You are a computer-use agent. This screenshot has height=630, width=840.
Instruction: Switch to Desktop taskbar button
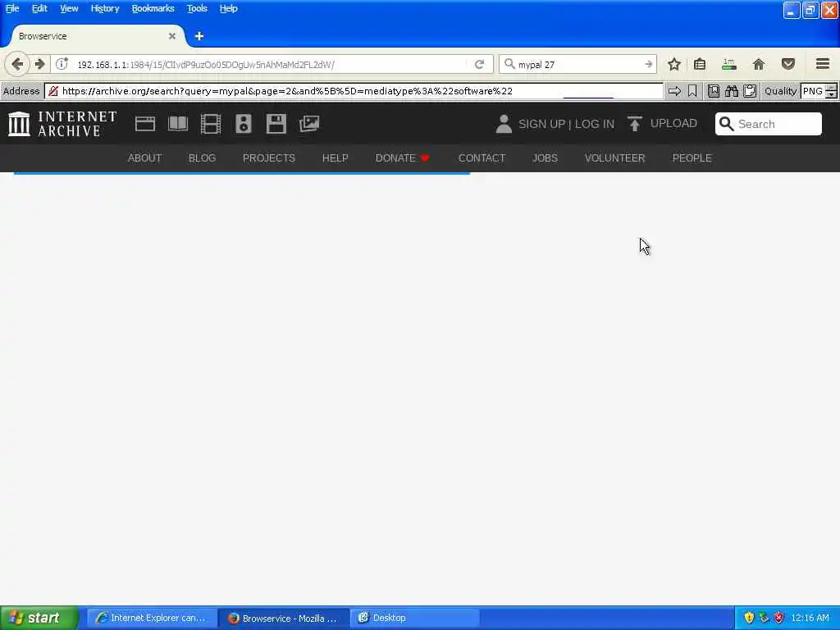(415, 619)
